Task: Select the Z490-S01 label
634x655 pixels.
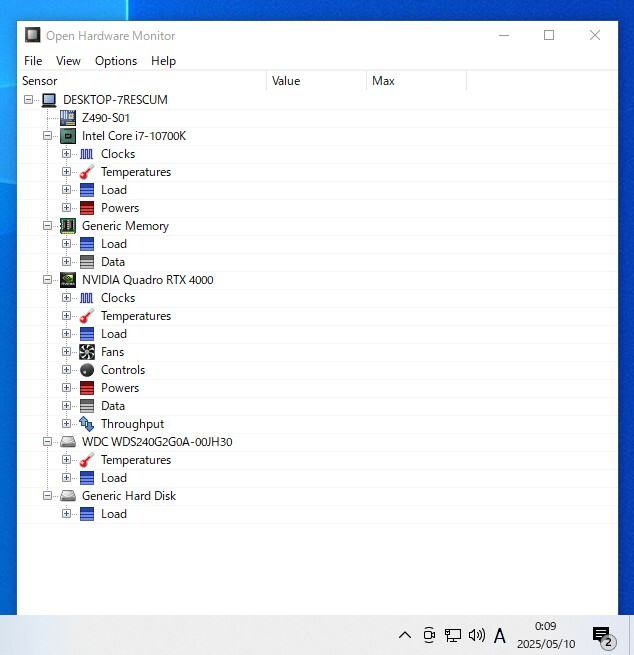Action: [106, 118]
